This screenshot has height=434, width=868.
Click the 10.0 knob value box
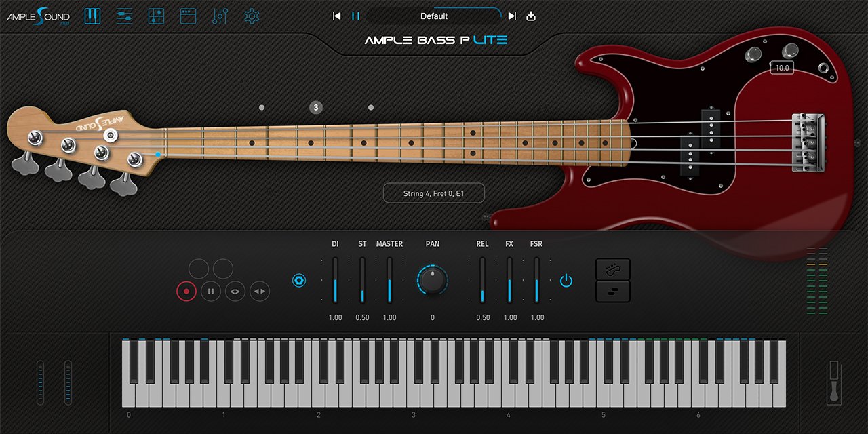point(782,68)
